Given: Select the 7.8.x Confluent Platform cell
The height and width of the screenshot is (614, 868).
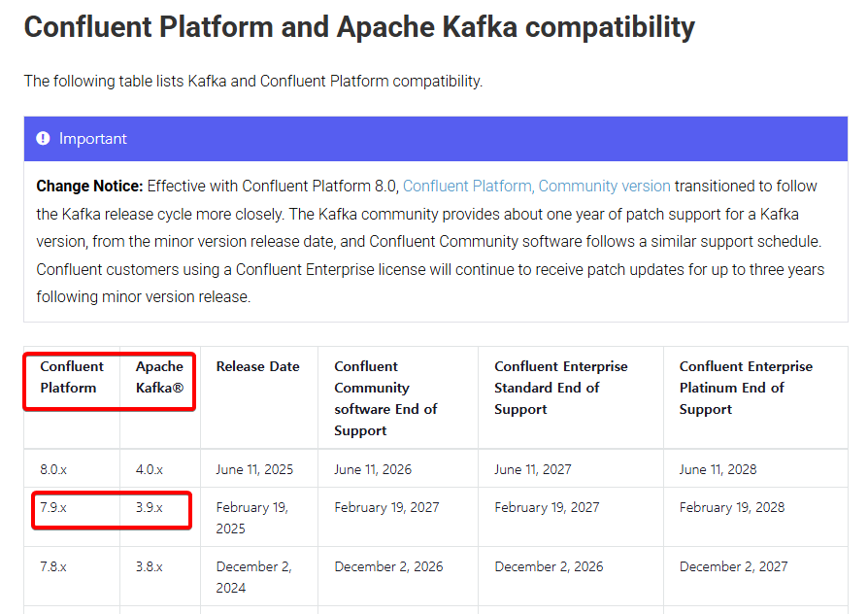Looking at the screenshot, I should [x=53, y=566].
